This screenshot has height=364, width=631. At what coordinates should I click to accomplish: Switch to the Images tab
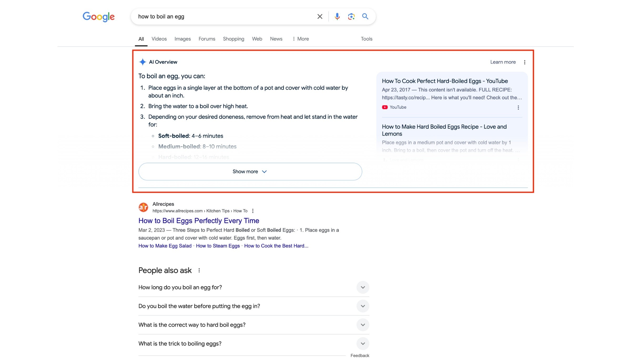click(x=182, y=39)
